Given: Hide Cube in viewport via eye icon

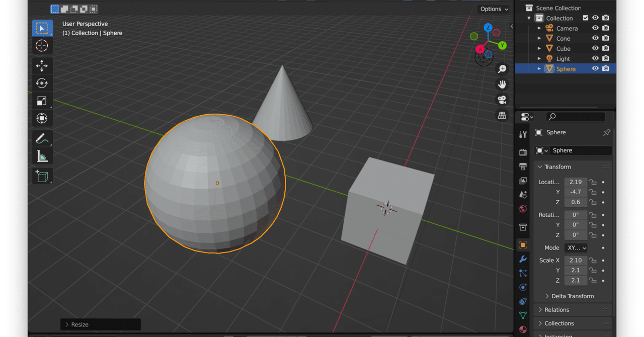Looking at the screenshot, I should coord(595,48).
